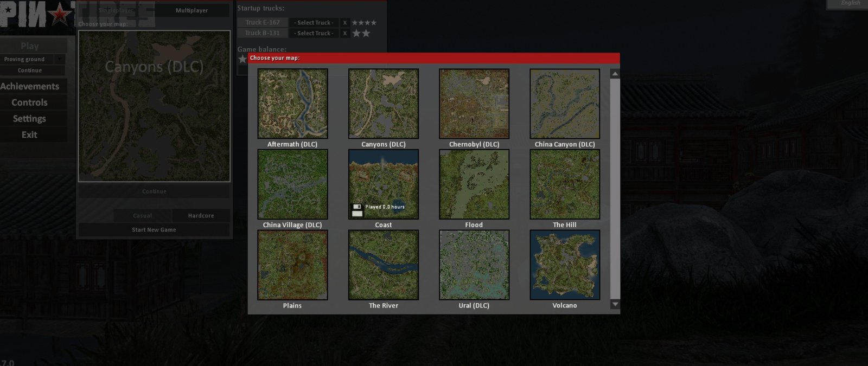Image resolution: width=868 pixels, height=366 pixels.
Task: Select Hardcore difficulty mode
Action: click(x=201, y=216)
